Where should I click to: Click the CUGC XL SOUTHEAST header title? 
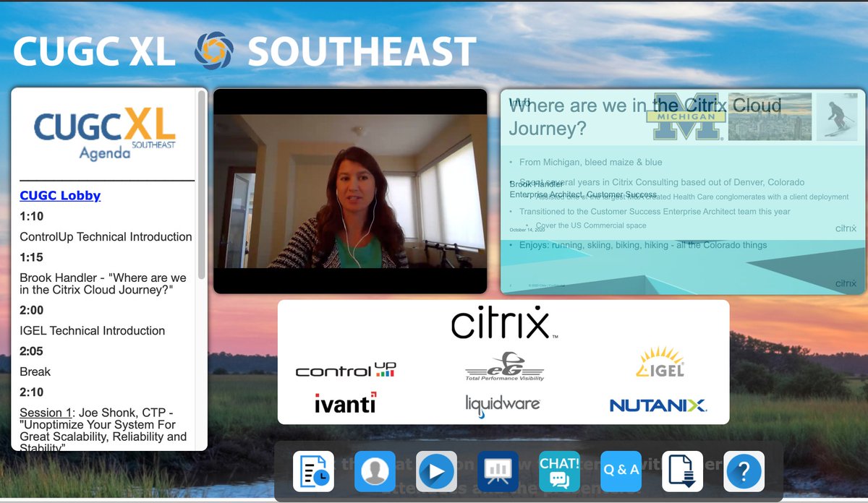point(244,51)
